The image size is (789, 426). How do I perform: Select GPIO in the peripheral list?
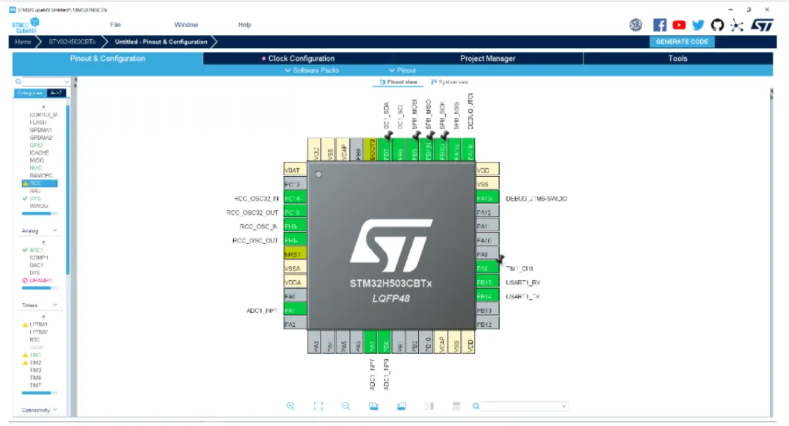coord(36,145)
